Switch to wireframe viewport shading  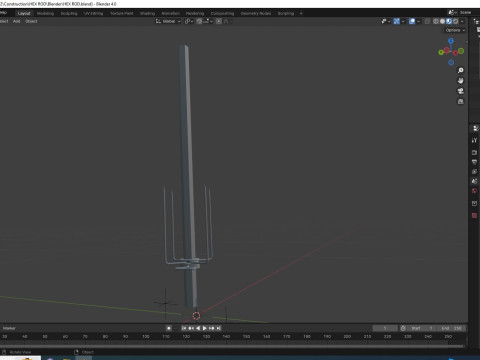click(x=436, y=21)
